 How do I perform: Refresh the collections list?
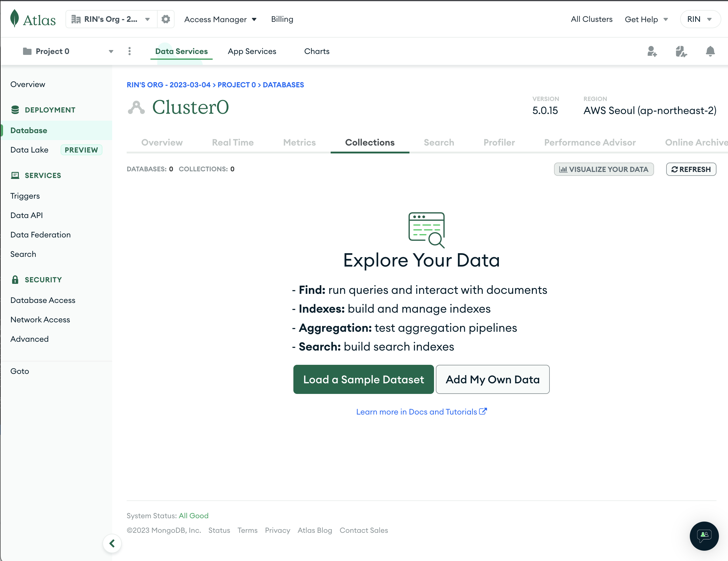pos(691,169)
